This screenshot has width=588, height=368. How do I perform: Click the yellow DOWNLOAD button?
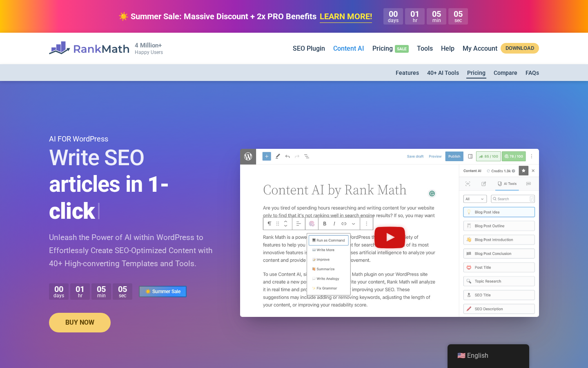[520, 48]
